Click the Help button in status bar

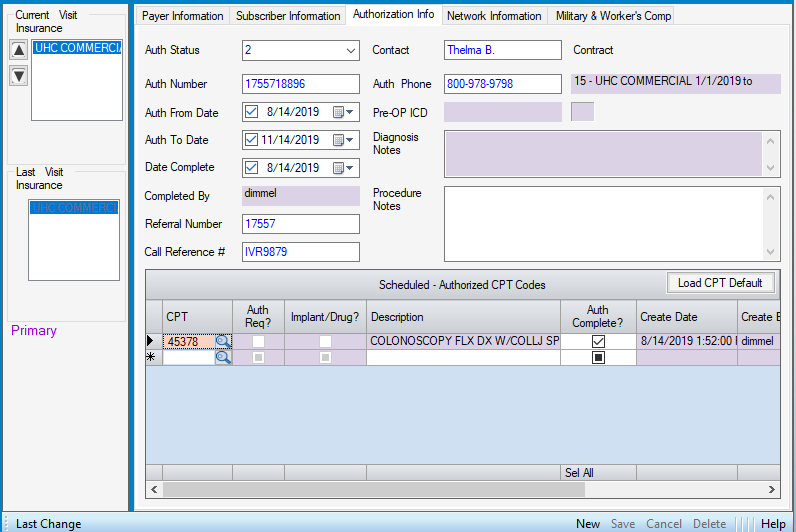773,523
